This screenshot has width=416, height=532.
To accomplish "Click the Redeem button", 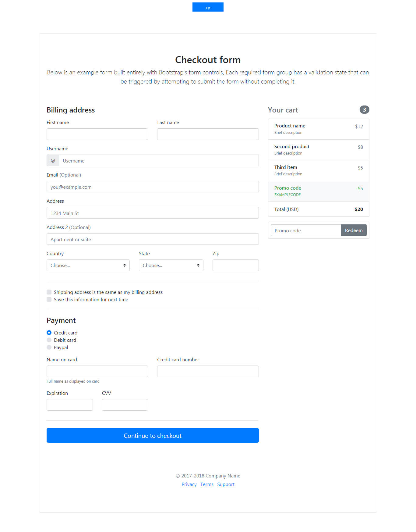I will [x=354, y=230].
